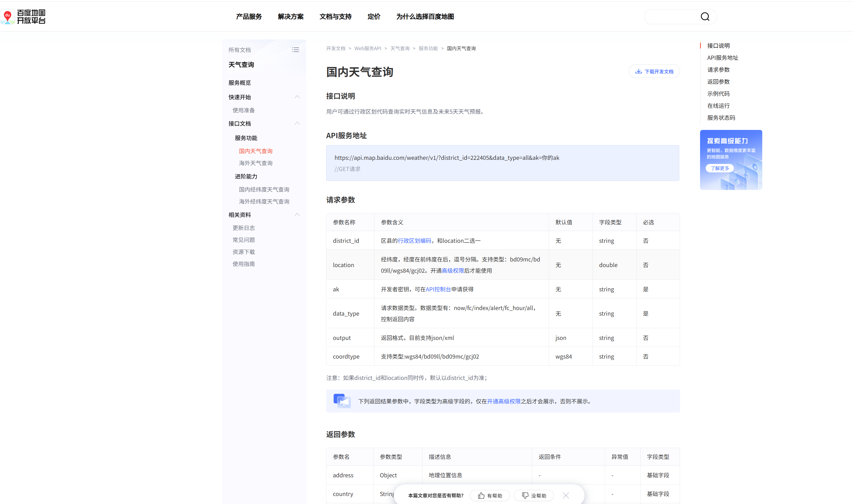Click into the top search field
Viewport: 853px width, 504px height.
coord(671,17)
